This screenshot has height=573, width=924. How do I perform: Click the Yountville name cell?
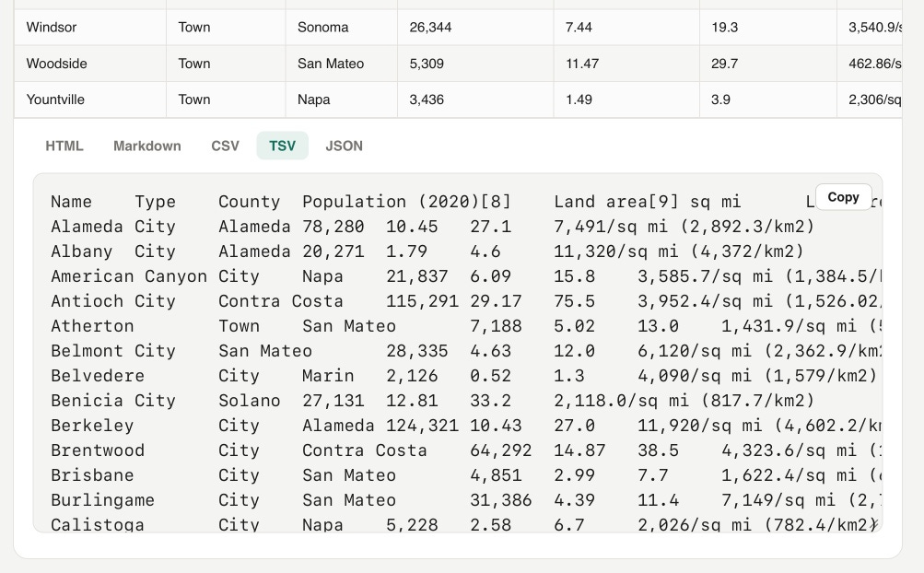tap(90, 99)
